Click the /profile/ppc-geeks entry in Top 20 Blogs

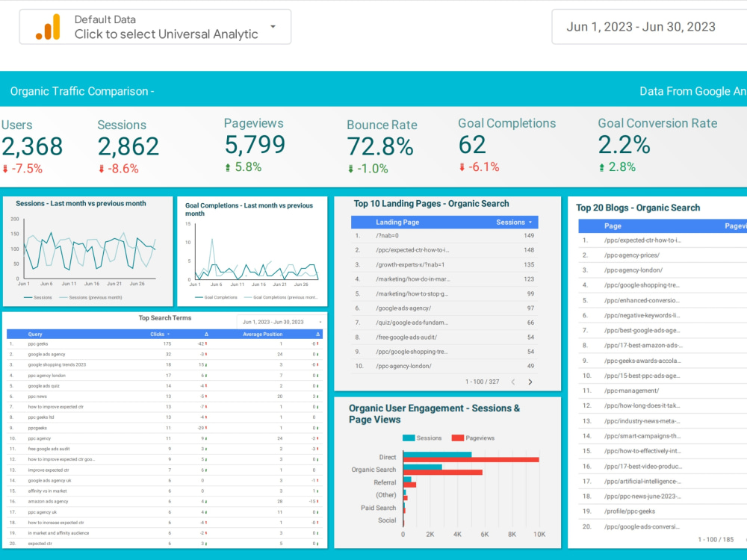(629, 509)
